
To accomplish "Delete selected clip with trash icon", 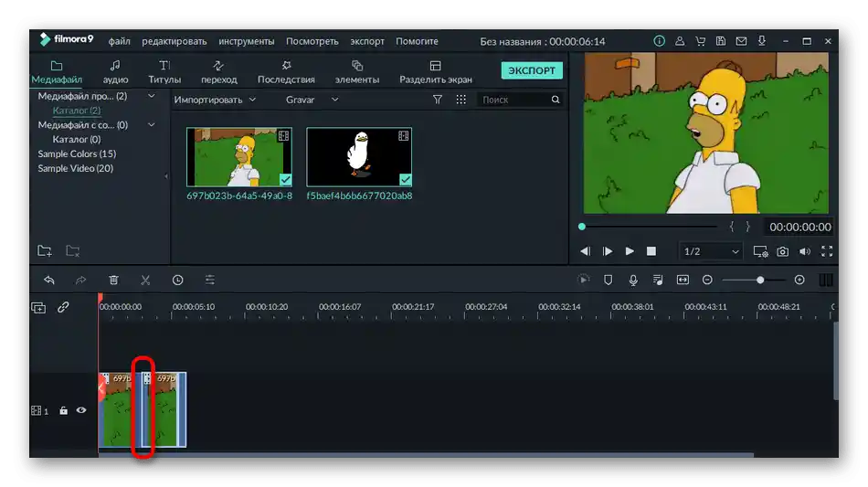I will pyautogui.click(x=113, y=281).
